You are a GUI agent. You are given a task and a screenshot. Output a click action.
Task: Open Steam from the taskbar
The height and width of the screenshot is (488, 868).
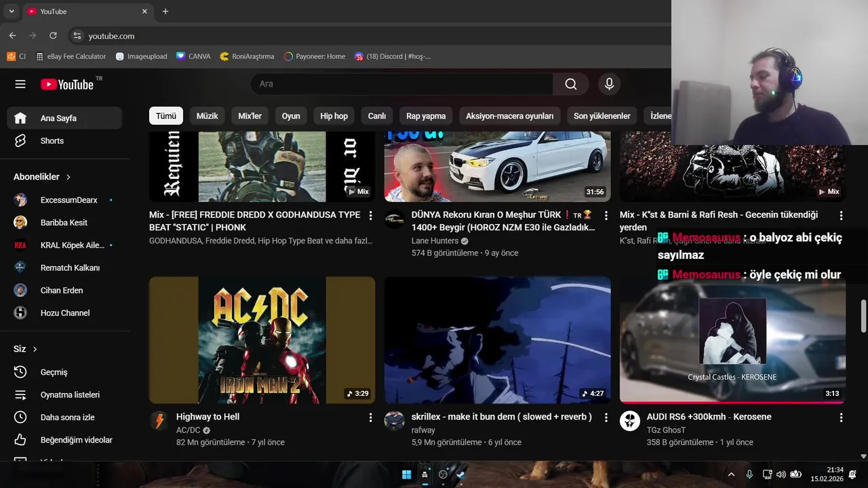tap(461, 474)
